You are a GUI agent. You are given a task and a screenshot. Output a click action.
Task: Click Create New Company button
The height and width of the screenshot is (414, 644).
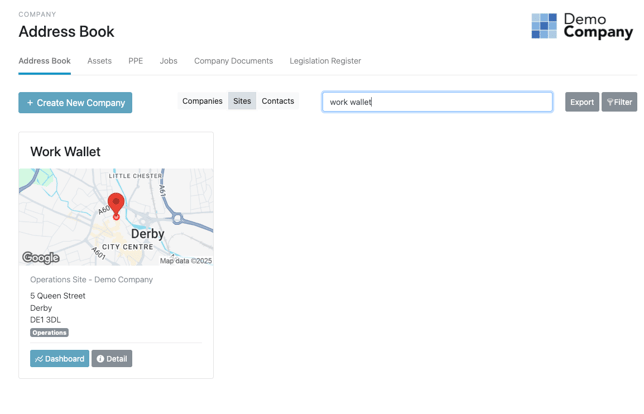click(75, 103)
